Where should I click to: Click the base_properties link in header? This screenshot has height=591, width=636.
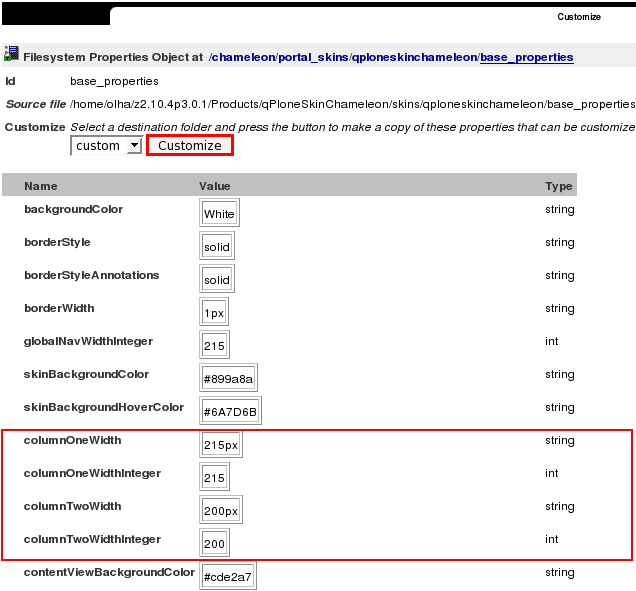526,58
